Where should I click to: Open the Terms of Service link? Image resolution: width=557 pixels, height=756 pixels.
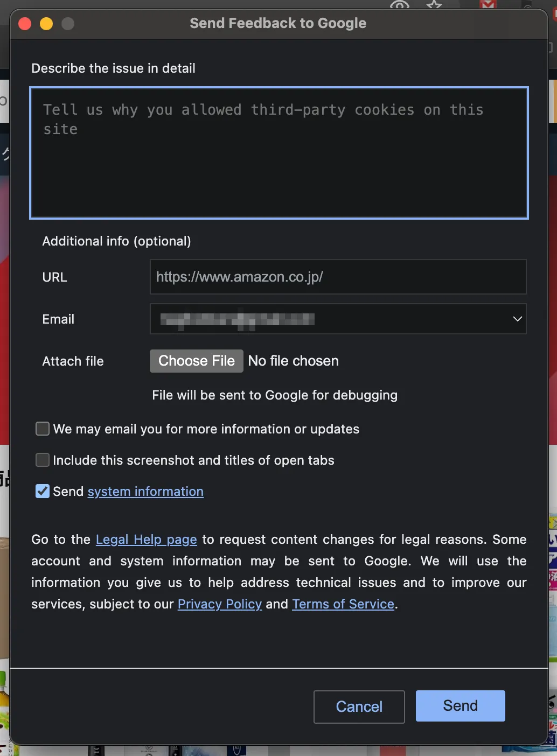[x=343, y=604]
